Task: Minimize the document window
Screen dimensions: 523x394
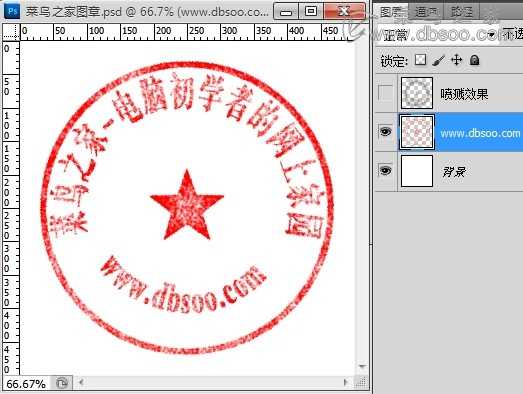Action: (x=286, y=12)
